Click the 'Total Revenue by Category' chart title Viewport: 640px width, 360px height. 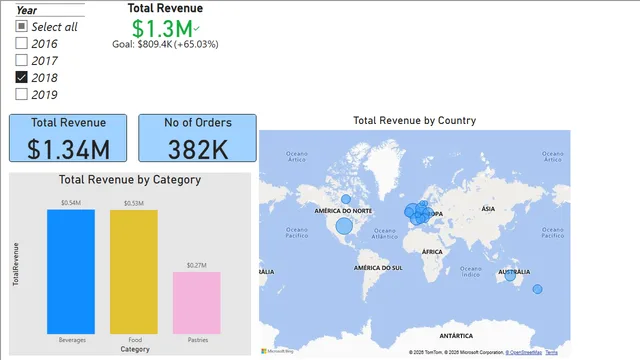130,180
